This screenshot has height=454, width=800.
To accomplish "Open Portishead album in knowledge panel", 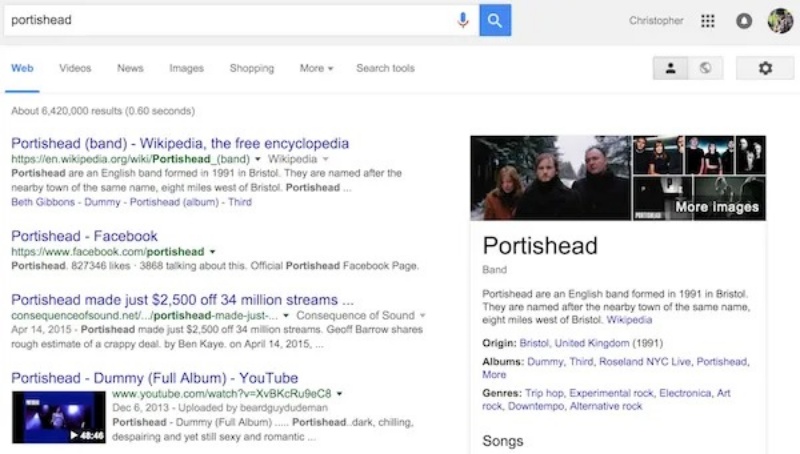I will [721, 362].
